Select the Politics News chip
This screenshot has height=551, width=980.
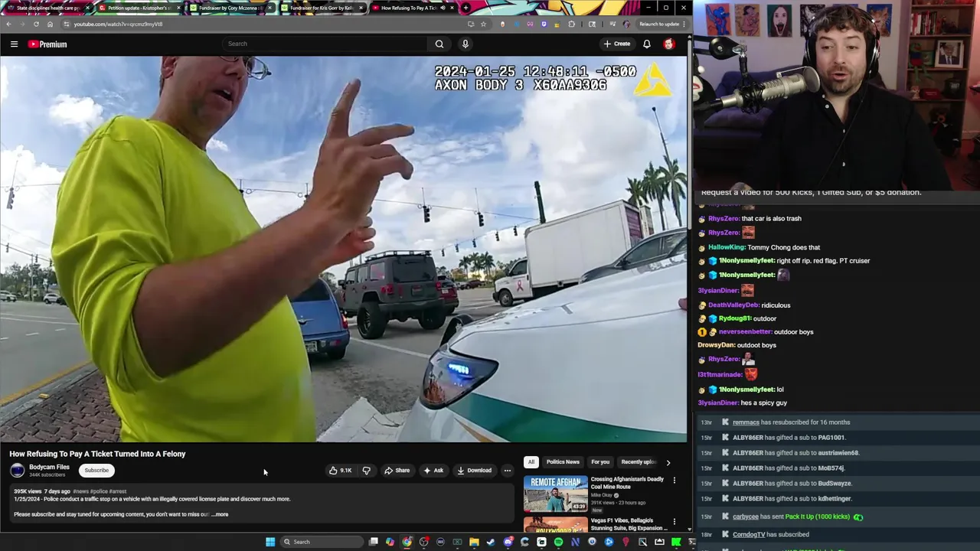pos(563,462)
